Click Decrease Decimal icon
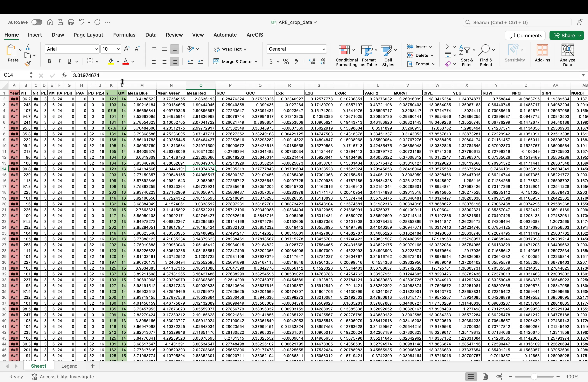 (x=322, y=61)
